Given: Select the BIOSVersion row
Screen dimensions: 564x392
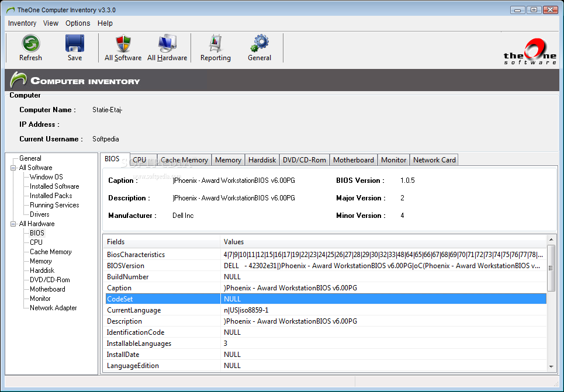Looking at the screenshot, I should click(325, 266).
